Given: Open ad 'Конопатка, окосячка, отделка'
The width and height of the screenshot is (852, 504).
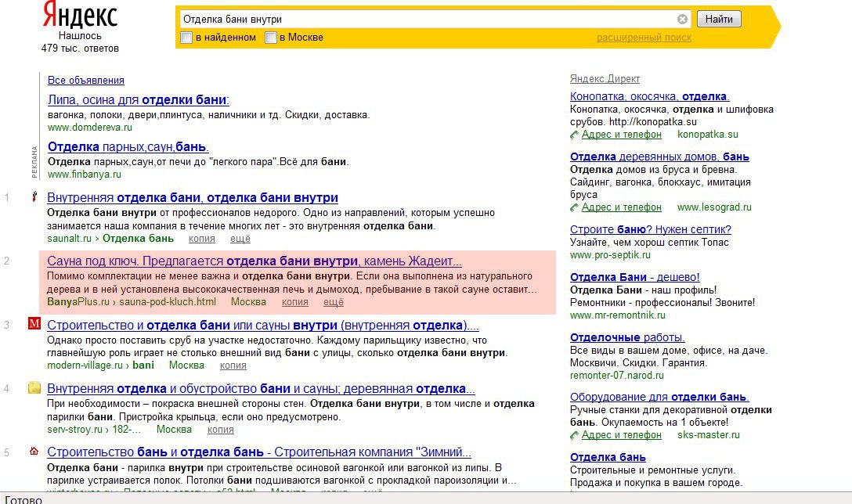Looking at the screenshot, I should [649, 97].
